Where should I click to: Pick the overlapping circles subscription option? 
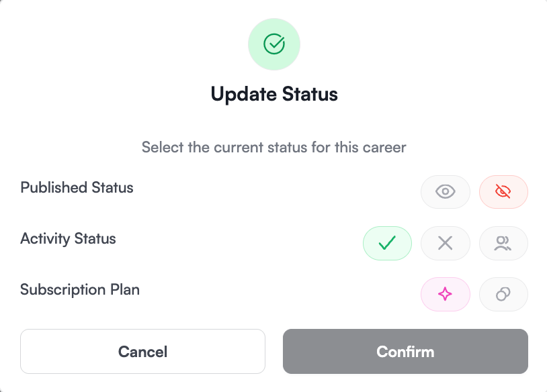click(x=503, y=294)
